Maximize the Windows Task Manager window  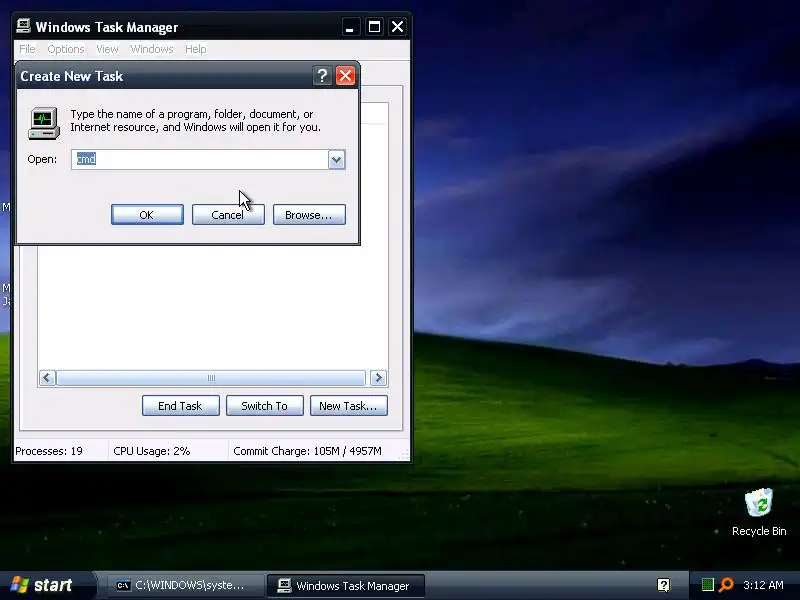point(374,27)
